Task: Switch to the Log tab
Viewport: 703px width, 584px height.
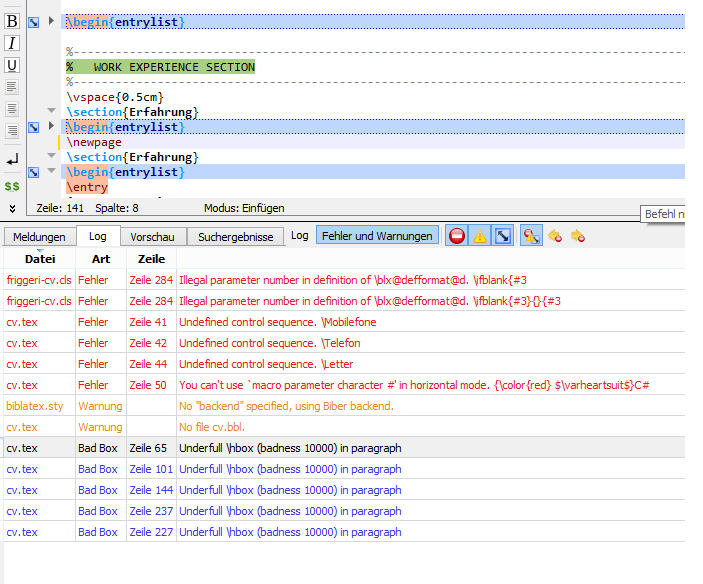Action: [97, 236]
